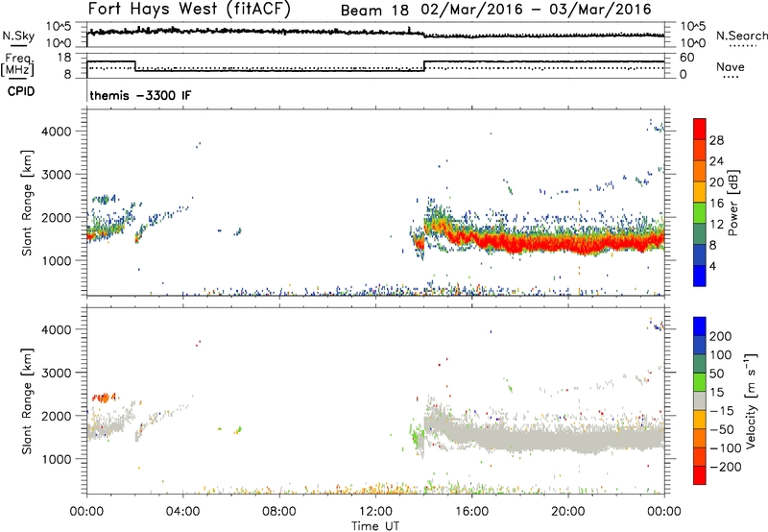Click the gray segment of the velocity colorbar

coord(700,400)
